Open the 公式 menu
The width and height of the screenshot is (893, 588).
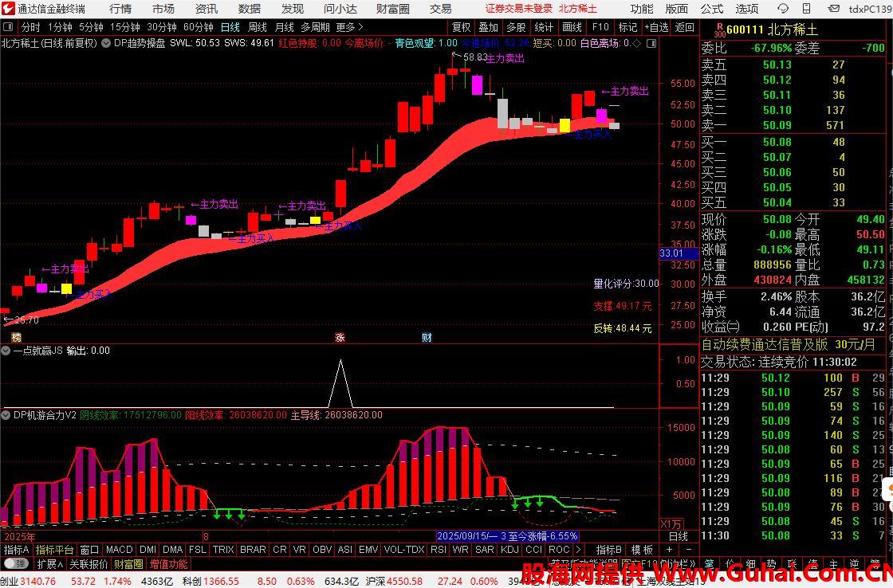pyautogui.click(x=712, y=9)
